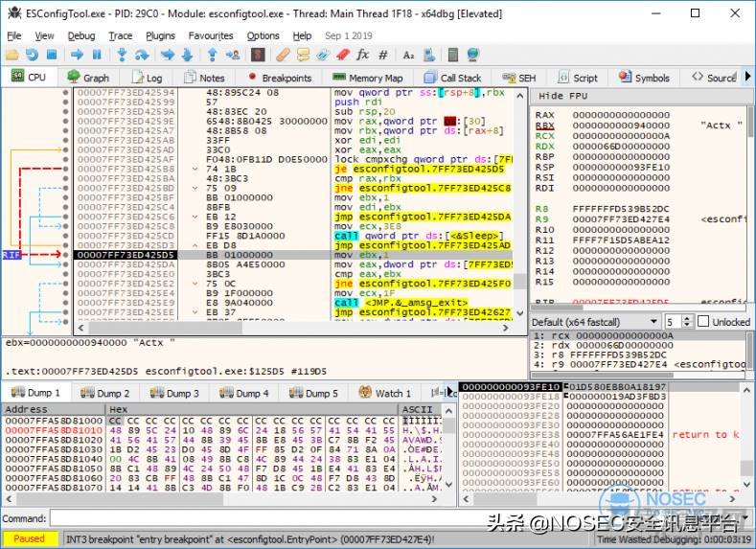The height and width of the screenshot is (549, 756).
Task: Toggle breakpoint bullet at 00007FF73ED425CD
Action: [x=65, y=236]
